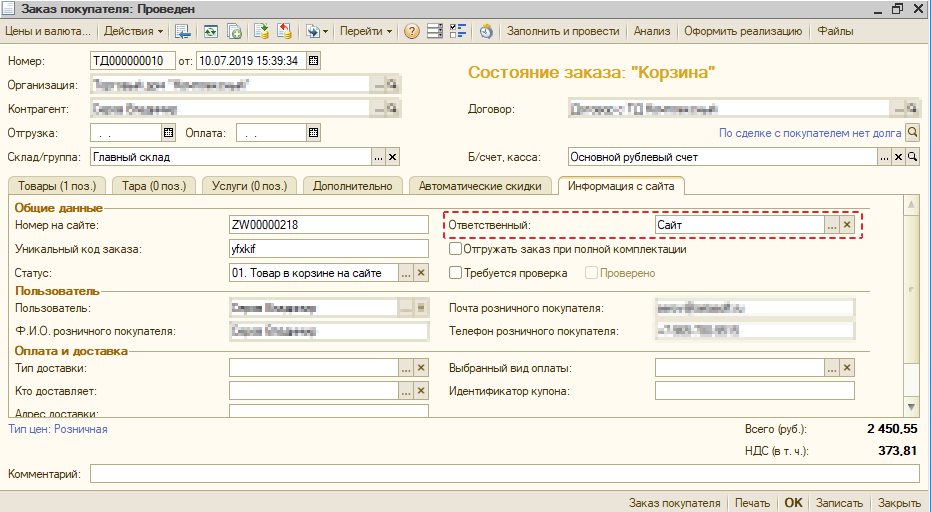This screenshot has height=512, width=931.
Task: Open the Действия dropdown menu
Action: point(133,31)
